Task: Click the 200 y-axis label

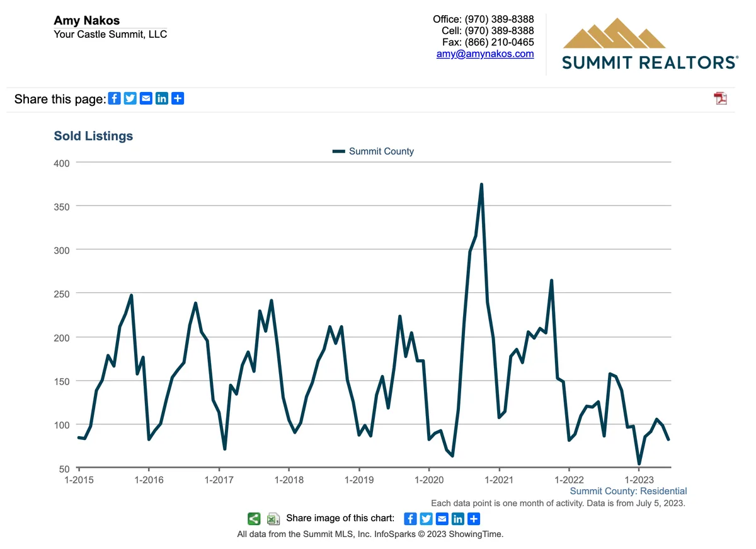Action: point(61,338)
